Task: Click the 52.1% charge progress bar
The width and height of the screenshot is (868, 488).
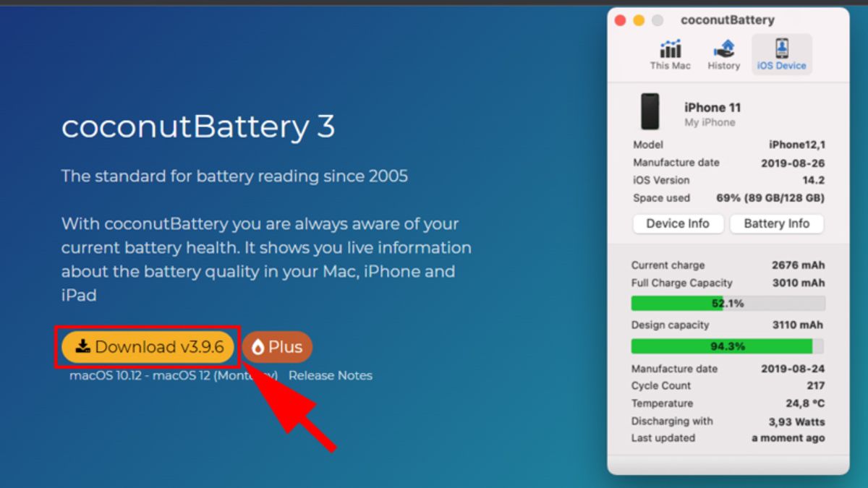Action: (728, 304)
